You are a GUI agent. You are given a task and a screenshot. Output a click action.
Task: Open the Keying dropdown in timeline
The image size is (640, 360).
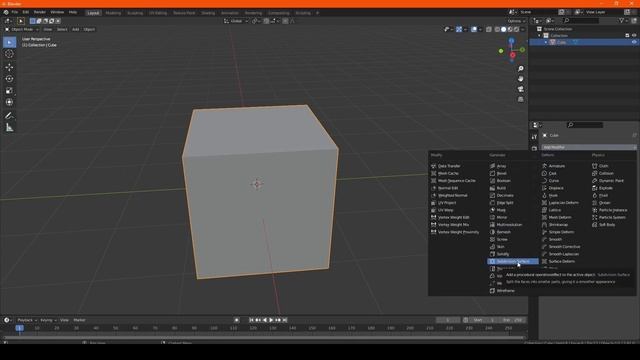pyautogui.click(x=48, y=320)
